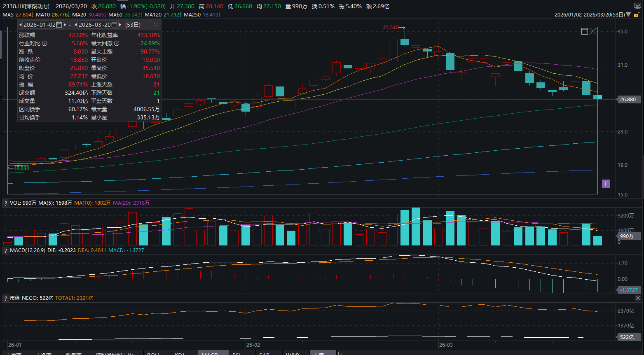Screen dimensions: 644x355
Task: Open the end date calendar picker
Action: 114,25
